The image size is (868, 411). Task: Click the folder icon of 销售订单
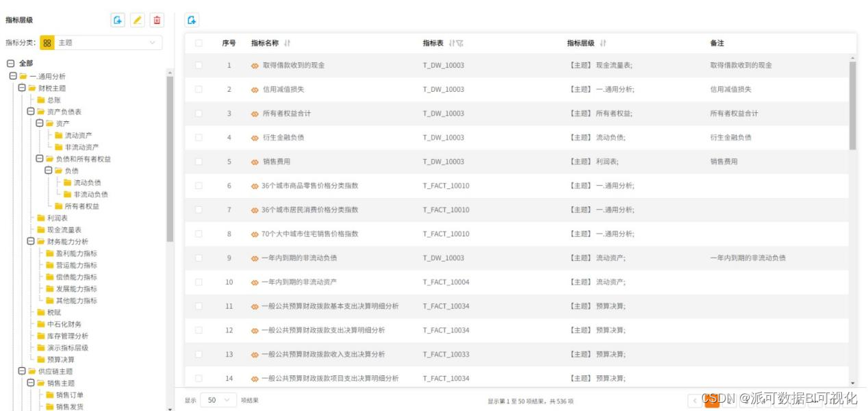click(x=49, y=395)
